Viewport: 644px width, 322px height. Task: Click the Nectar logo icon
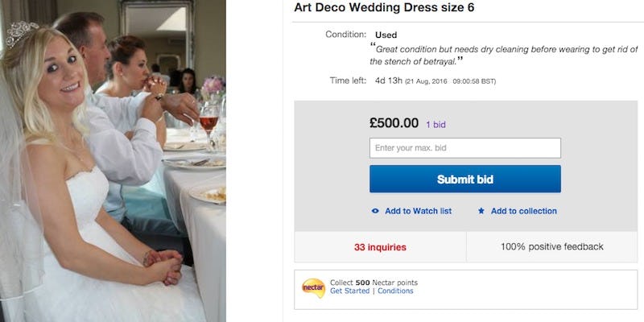312,287
